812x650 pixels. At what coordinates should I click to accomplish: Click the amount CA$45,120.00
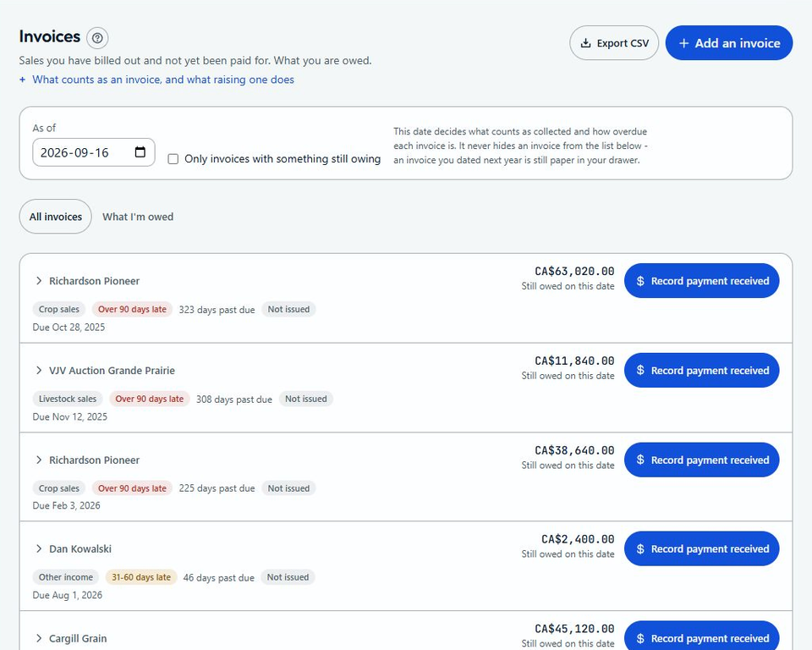coord(574,629)
